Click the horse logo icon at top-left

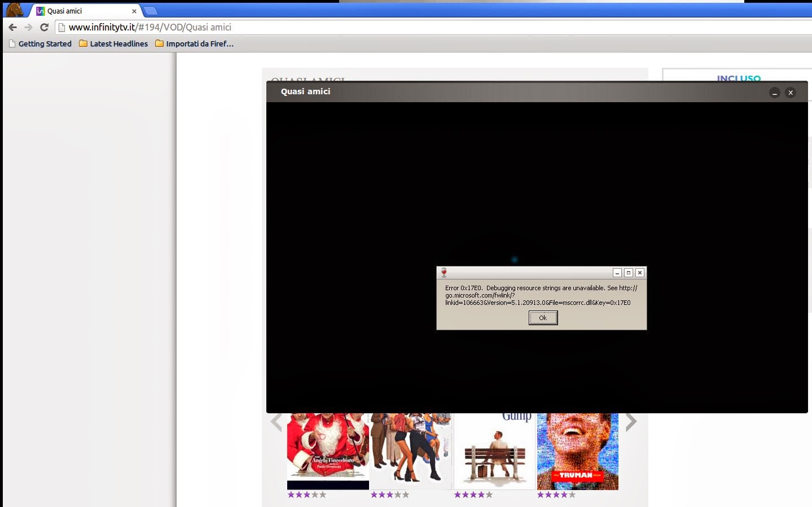click(15, 10)
